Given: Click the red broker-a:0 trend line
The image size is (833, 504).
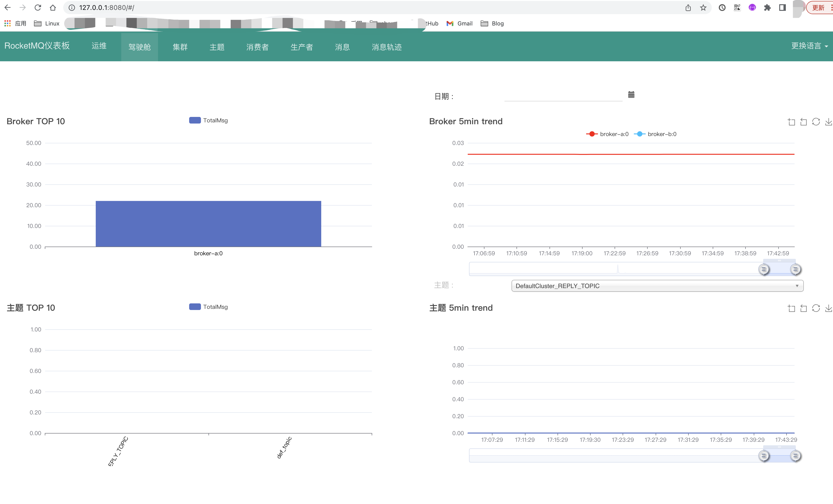Looking at the screenshot, I should 631,154.
